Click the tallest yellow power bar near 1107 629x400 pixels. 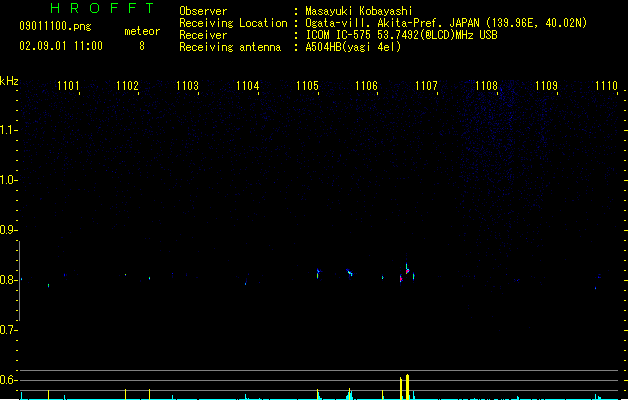[x=408, y=387]
